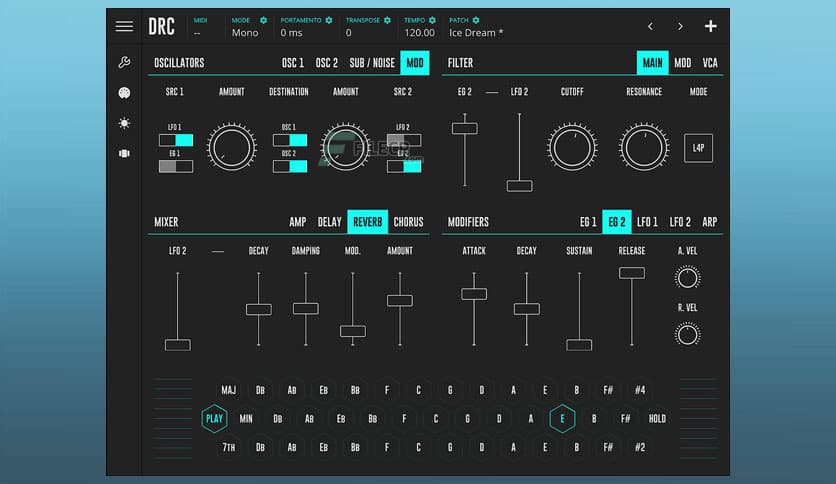Toggle the LFO 1 source switch
Image resolution: width=836 pixels, height=484 pixels.
(x=176, y=140)
